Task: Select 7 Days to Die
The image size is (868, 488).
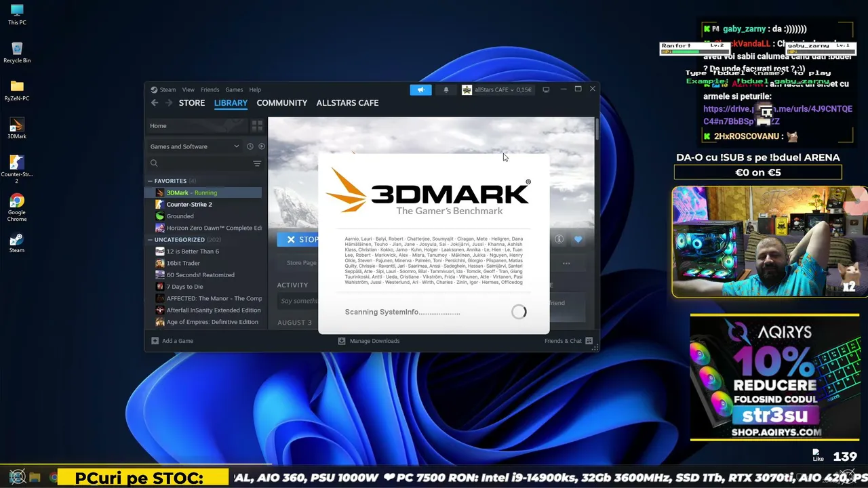Action: click(x=203, y=287)
